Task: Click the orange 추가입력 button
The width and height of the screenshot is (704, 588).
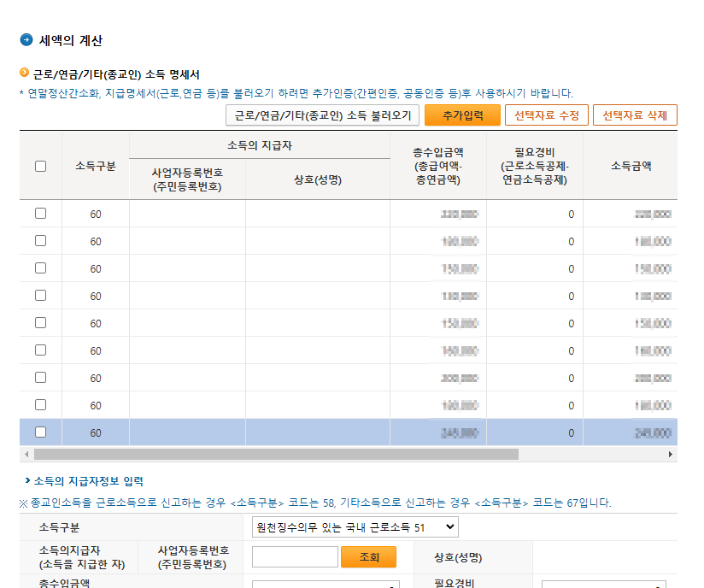Action: pos(462,115)
